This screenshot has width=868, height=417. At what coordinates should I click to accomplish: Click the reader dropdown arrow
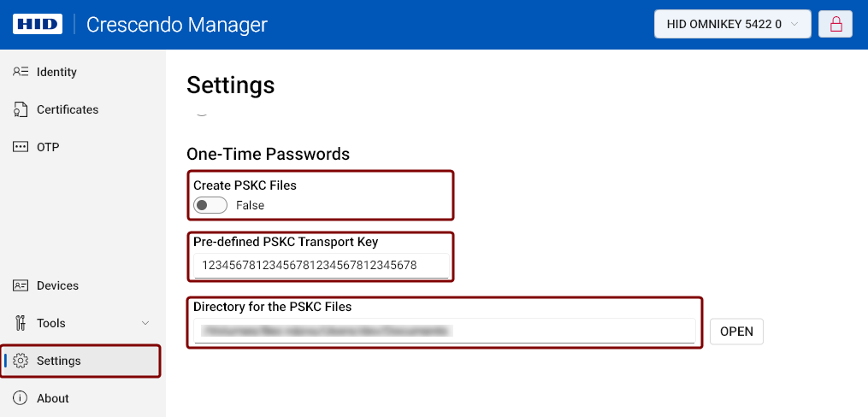tap(794, 24)
